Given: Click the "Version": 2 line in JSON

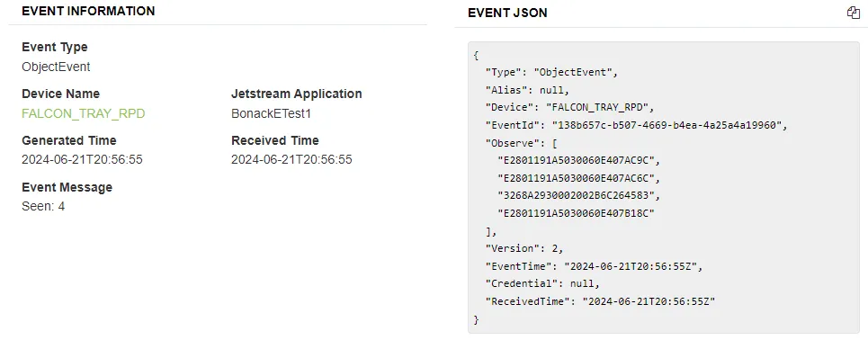Looking at the screenshot, I should click(524, 248).
